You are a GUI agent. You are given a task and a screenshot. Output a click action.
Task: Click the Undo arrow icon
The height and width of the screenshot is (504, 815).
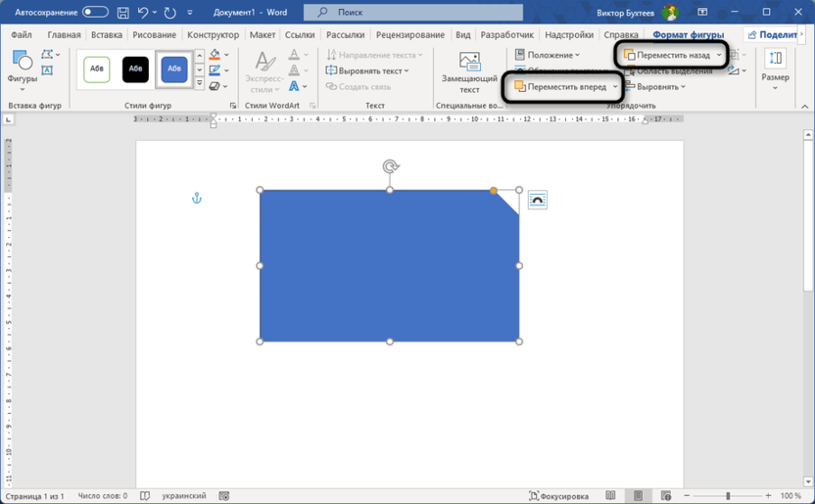[144, 13]
